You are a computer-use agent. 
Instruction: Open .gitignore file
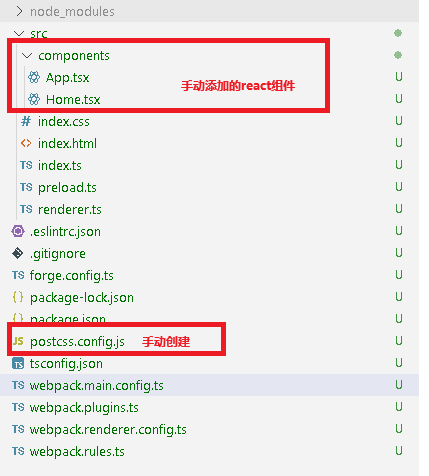[x=58, y=254]
